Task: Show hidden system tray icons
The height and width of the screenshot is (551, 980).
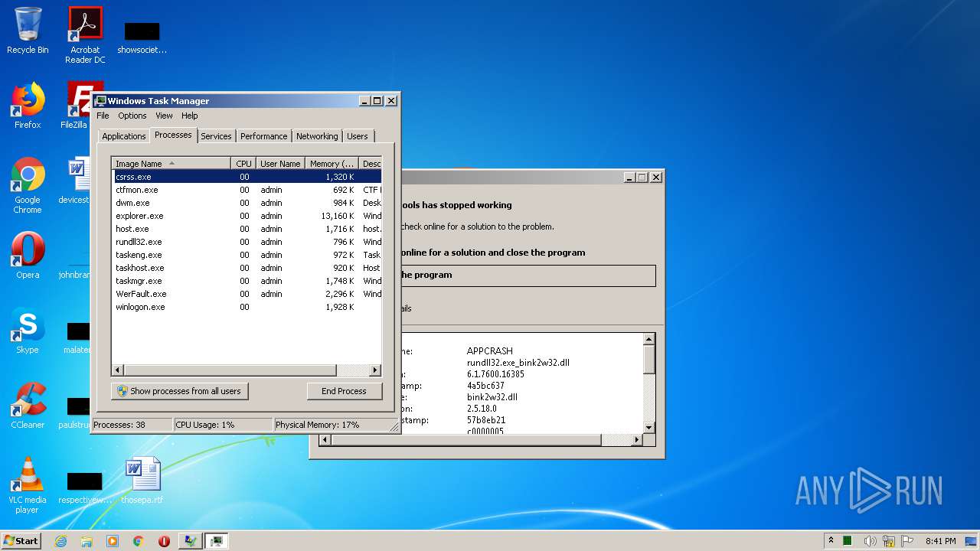Action: click(831, 541)
